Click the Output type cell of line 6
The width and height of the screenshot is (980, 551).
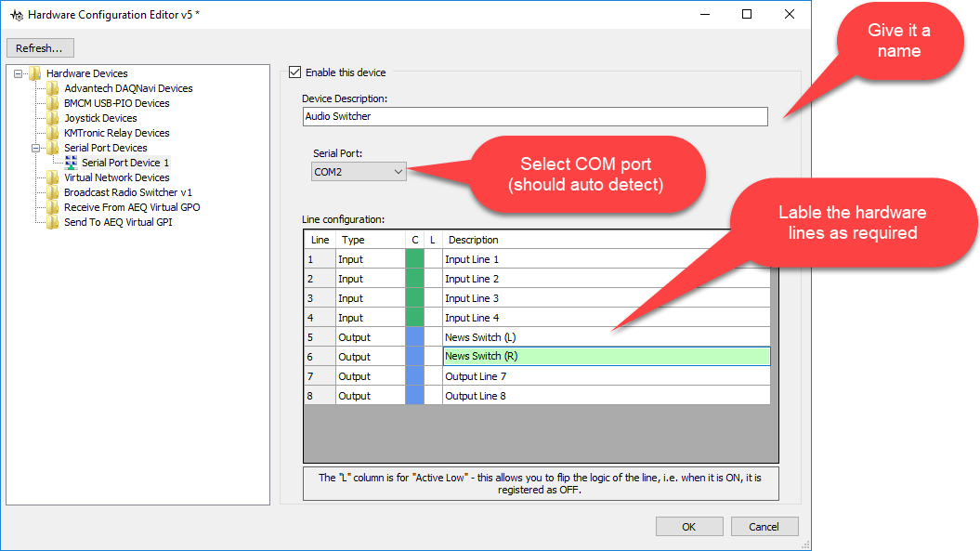pyautogui.click(x=371, y=357)
